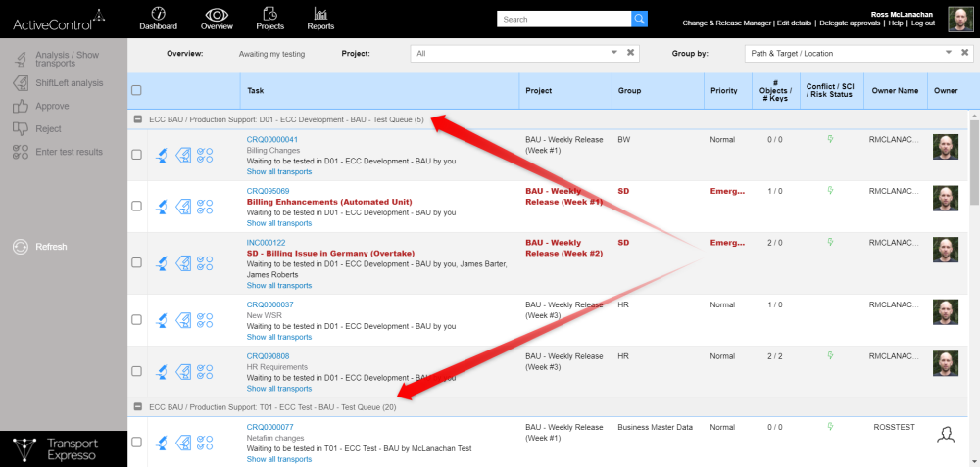Open task link CRQ0000037
Viewport: 980px width, 467px height.
269,304
